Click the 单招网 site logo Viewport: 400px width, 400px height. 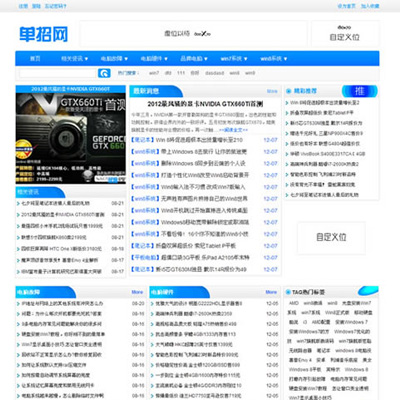pos(43,34)
